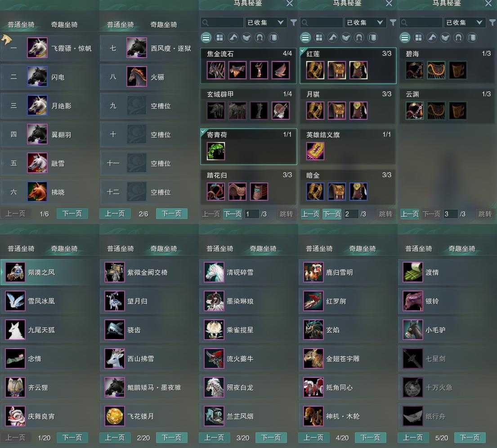Switch to grid view in the 红莲 panel
This screenshot has height=448, width=497.
point(319,38)
